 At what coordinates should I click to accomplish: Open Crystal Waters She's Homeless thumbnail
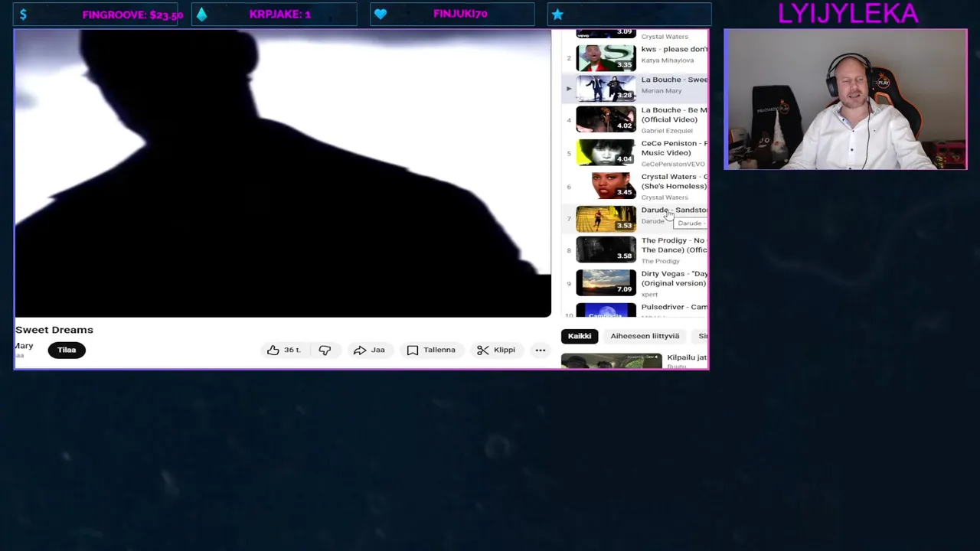point(606,185)
